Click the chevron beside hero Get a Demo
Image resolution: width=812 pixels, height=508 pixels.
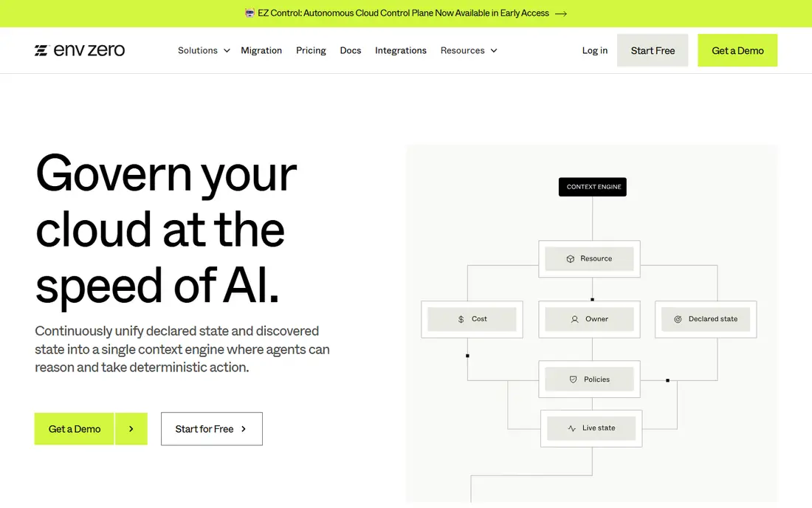[x=131, y=429]
